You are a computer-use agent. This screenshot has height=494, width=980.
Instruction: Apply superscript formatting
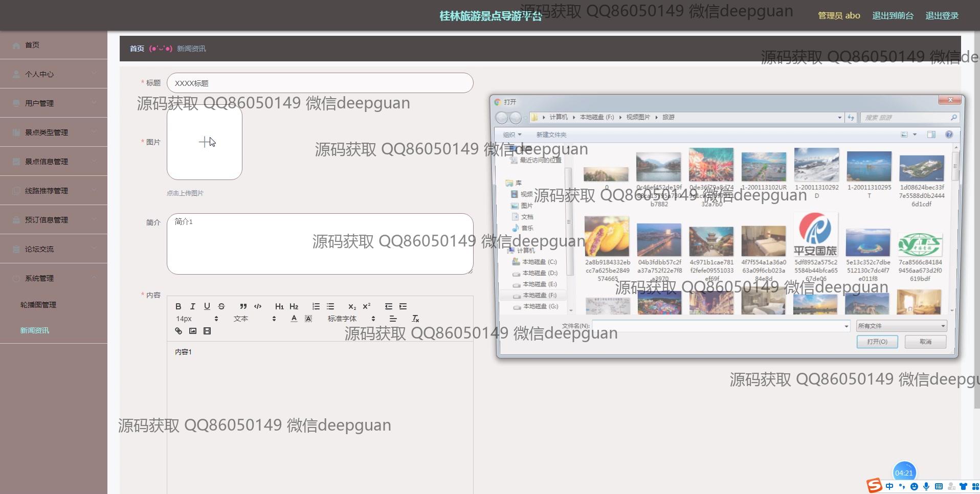366,306
